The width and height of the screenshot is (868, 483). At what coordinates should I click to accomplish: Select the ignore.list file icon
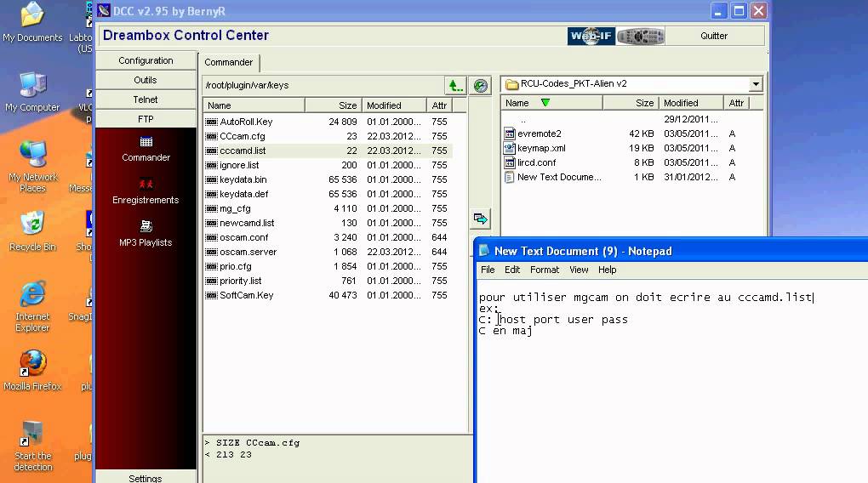point(211,165)
